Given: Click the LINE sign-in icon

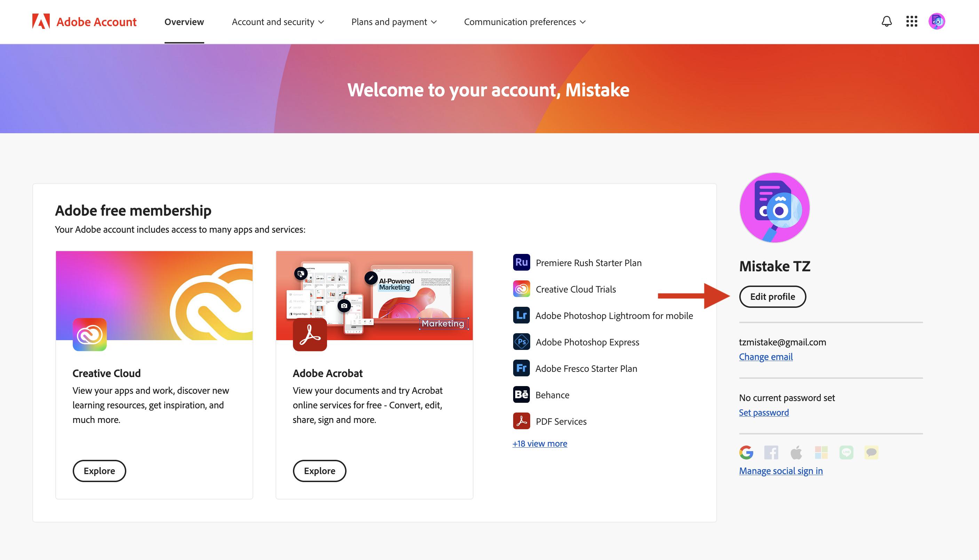Looking at the screenshot, I should coord(846,452).
